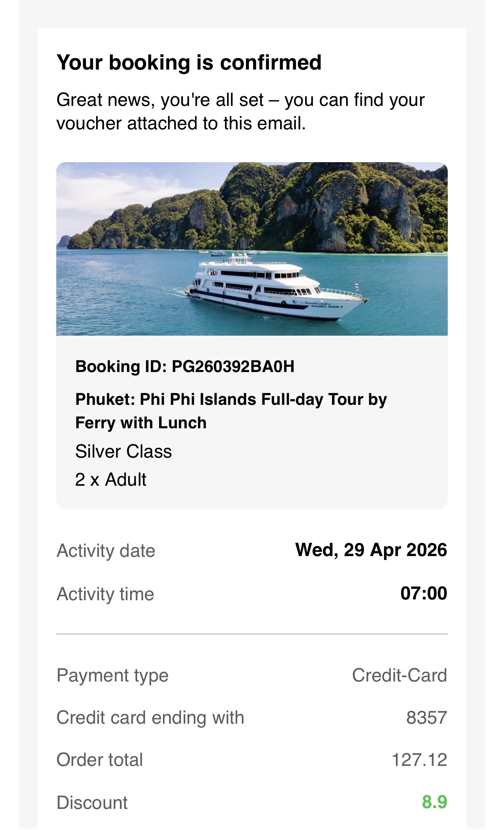This screenshot has width=504, height=830.
Task: Click the Credit-Card payment type value
Action: point(399,675)
